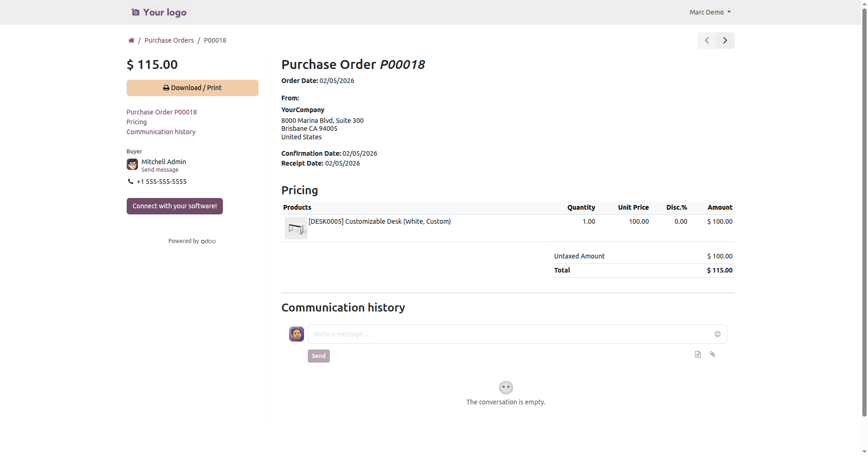Click the Your logo header image
The image size is (868, 456).
pos(159,12)
